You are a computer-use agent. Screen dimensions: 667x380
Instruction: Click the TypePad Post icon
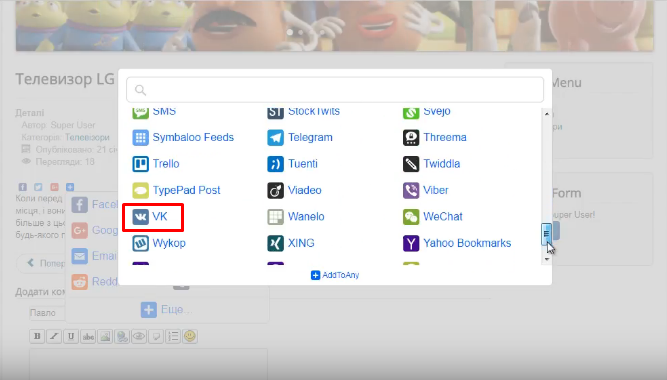(x=140, y=190)
